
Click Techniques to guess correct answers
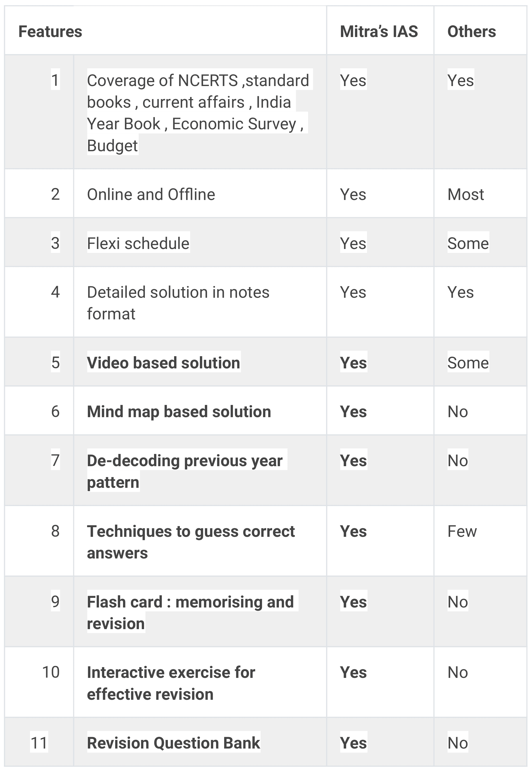(x=191, y=542)
